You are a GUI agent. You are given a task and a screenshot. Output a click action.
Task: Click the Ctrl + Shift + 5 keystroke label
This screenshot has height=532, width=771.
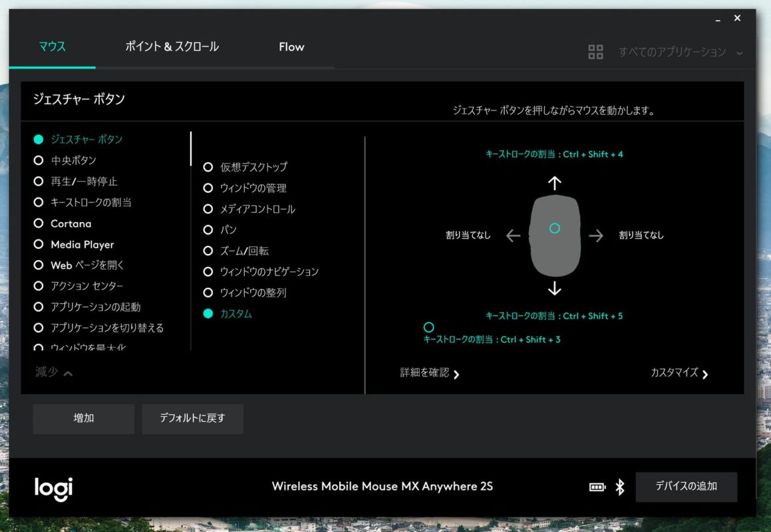click(554, 316)
